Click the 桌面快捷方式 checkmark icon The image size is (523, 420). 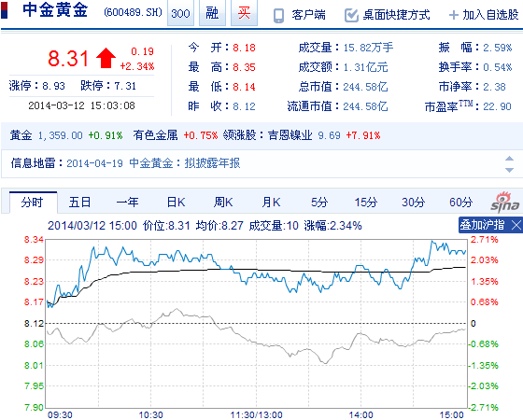[351, 15]
